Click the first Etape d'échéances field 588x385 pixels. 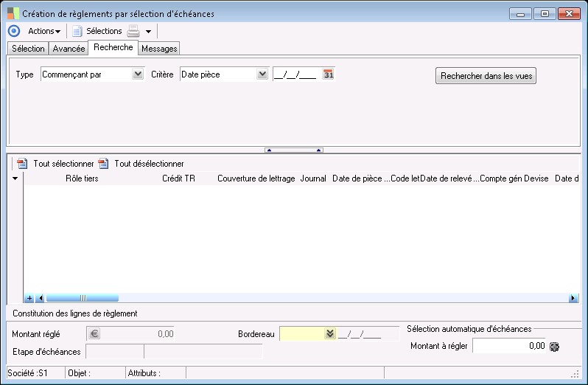115,352
